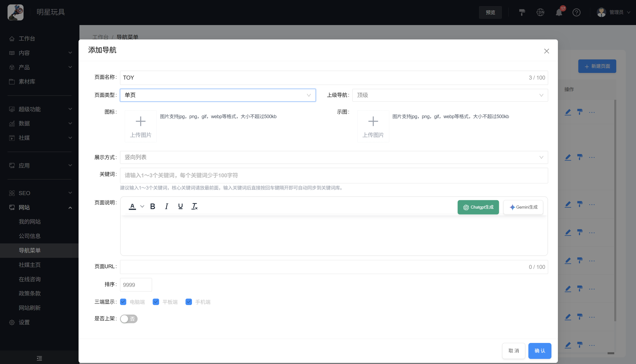
Task: Click the paint roller theme icon in header
Action: click(522, 12)
